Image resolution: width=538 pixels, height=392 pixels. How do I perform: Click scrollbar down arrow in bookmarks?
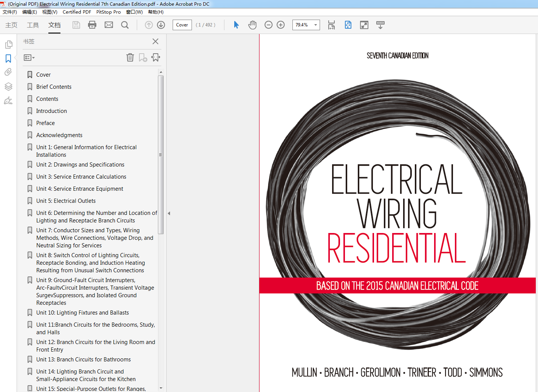(161, 388)
